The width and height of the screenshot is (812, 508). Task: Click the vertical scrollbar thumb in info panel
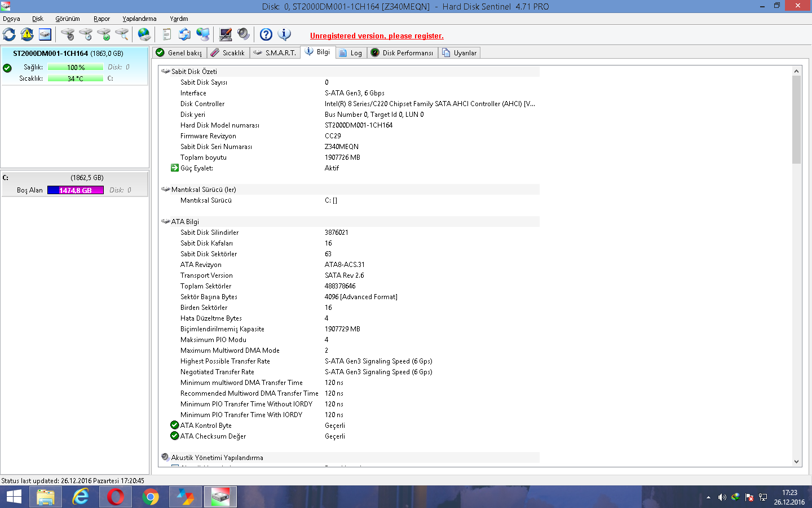796,120
